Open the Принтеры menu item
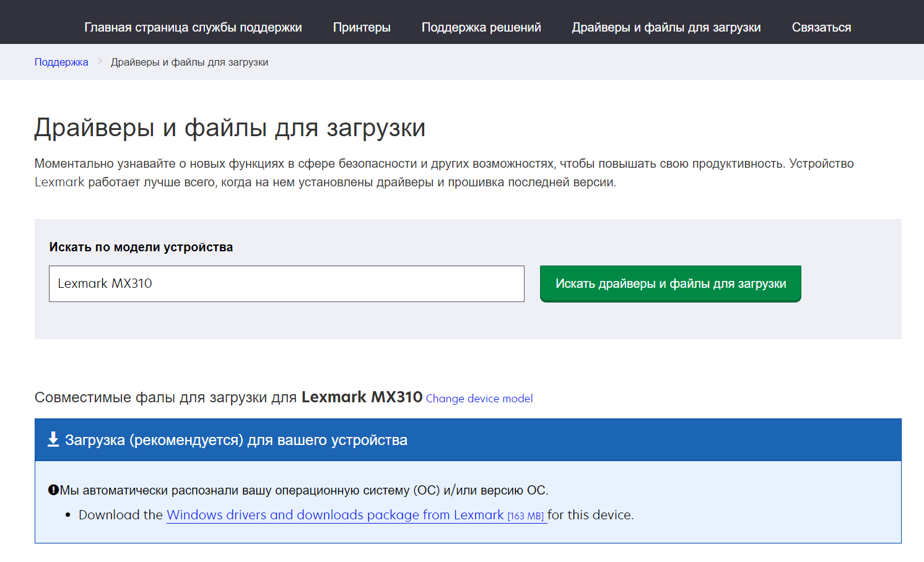Screen dimensions: 924x562 [362, 27]
